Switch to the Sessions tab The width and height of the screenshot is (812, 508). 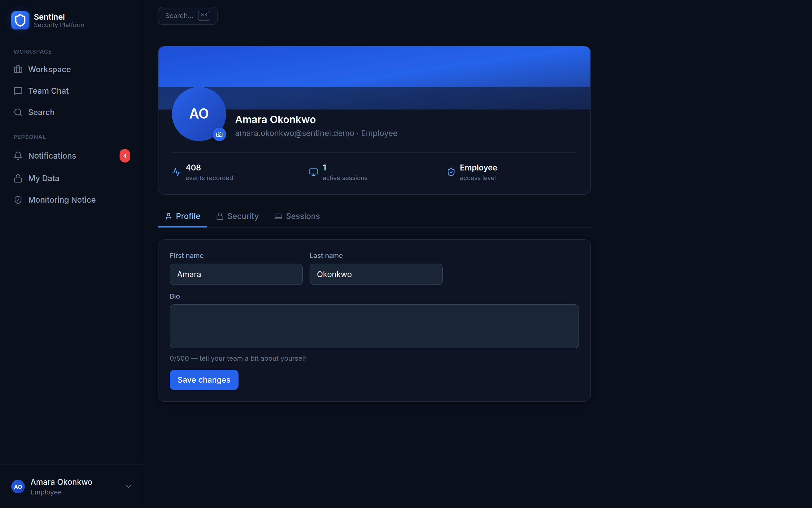tap(297, 216)
